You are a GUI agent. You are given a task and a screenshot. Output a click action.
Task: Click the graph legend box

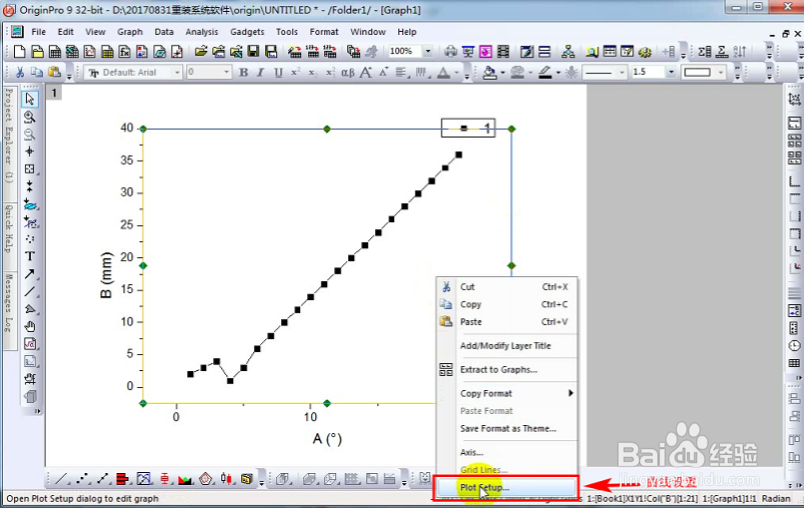pos(468,128)
